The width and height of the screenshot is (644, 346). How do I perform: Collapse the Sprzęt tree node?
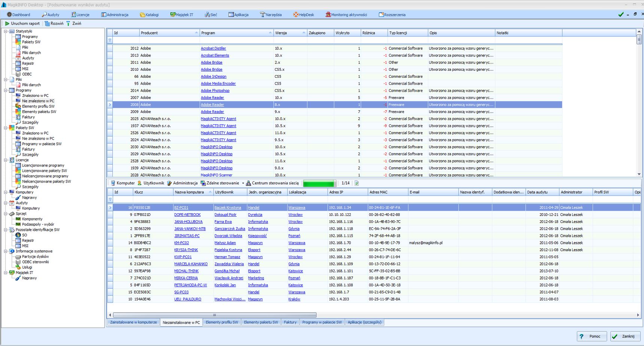pos(6,214)
